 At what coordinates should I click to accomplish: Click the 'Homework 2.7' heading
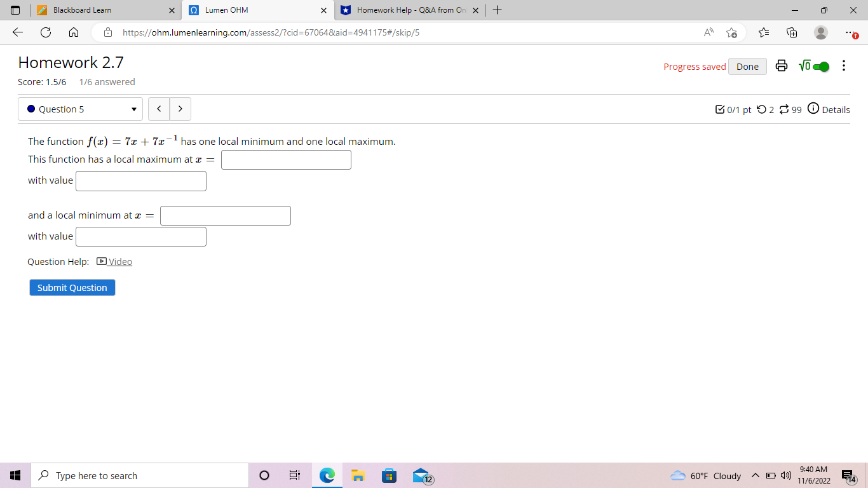[71, 62]
